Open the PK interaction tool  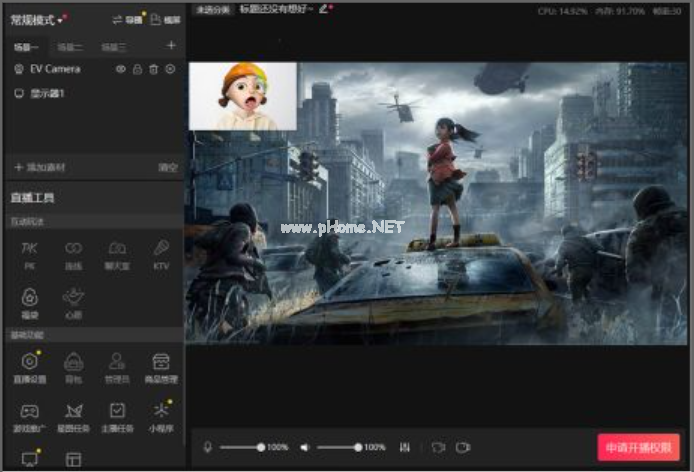tap(29, 247)
